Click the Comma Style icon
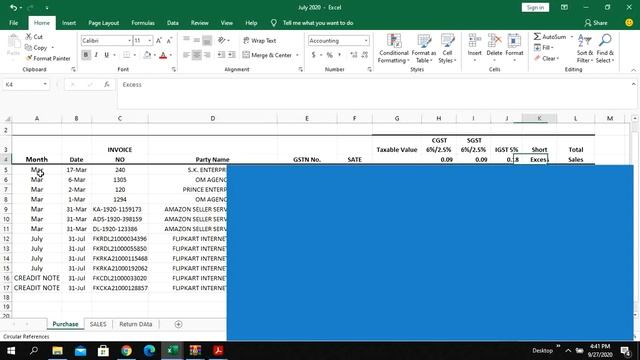This screenshot has width=640, height=360. (339, 55)
